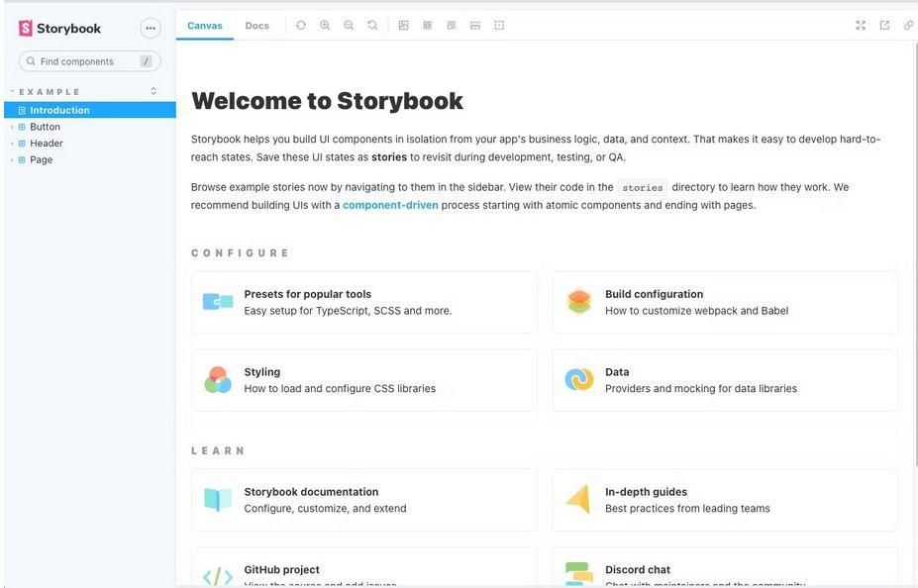The width and height of the screenshot is (918, 588).
Task: Go full screen with the preview
Action: [x=859, y=24]
